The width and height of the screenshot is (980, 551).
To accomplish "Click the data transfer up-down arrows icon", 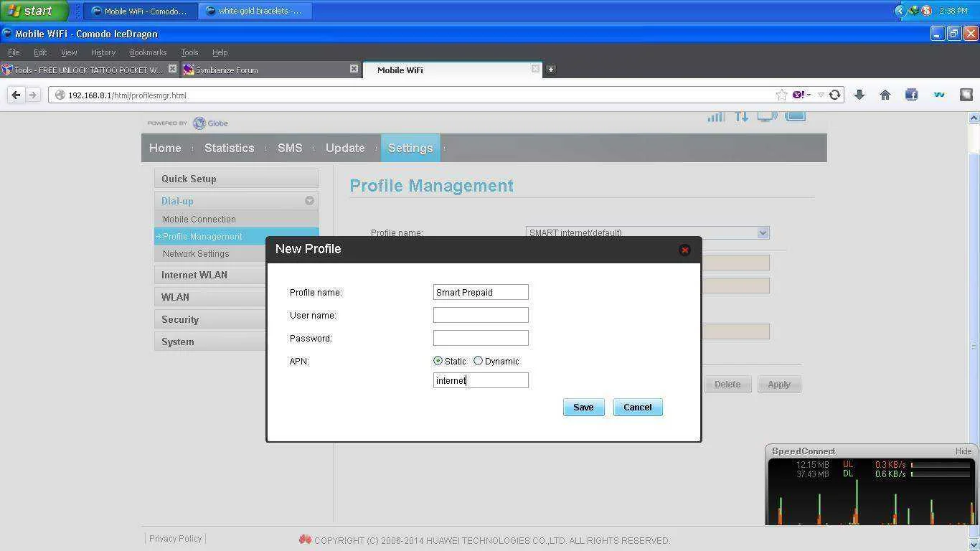I will point(741,116).
